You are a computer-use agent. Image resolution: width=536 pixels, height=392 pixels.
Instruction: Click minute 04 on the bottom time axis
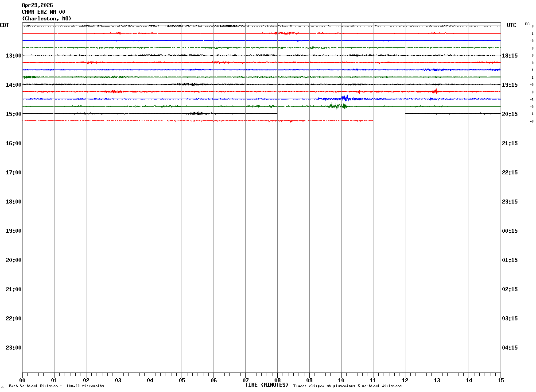click(150, 380)
